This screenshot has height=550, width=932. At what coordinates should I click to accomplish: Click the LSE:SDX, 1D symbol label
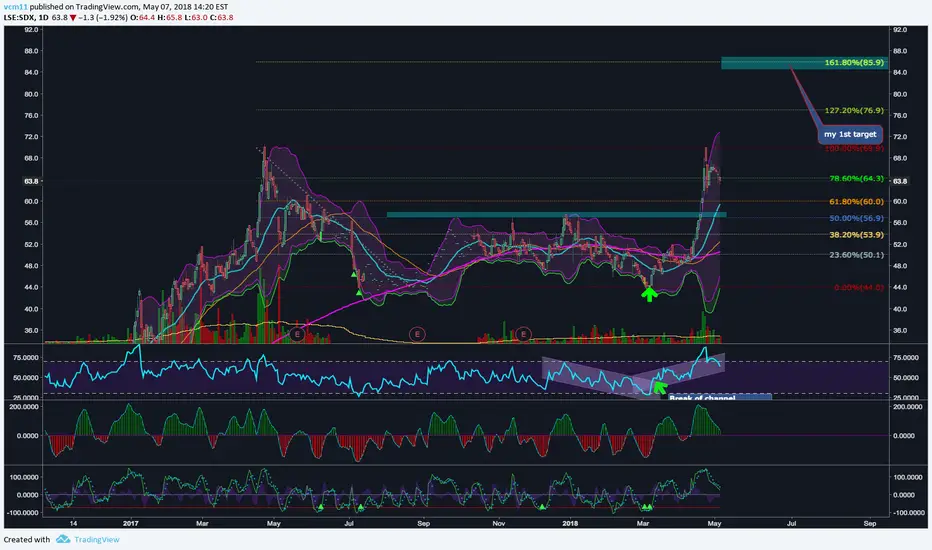click(26, 18)
